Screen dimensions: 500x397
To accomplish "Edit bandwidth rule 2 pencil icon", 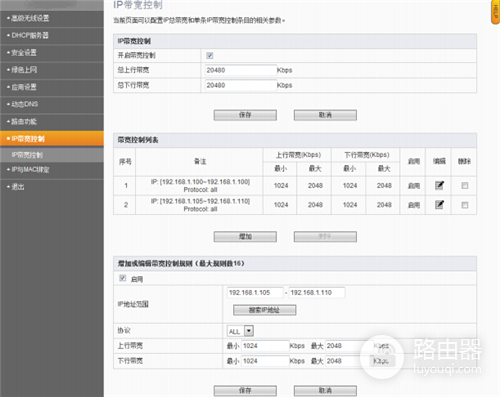I will pyautogui.click(x=439, y=204).
